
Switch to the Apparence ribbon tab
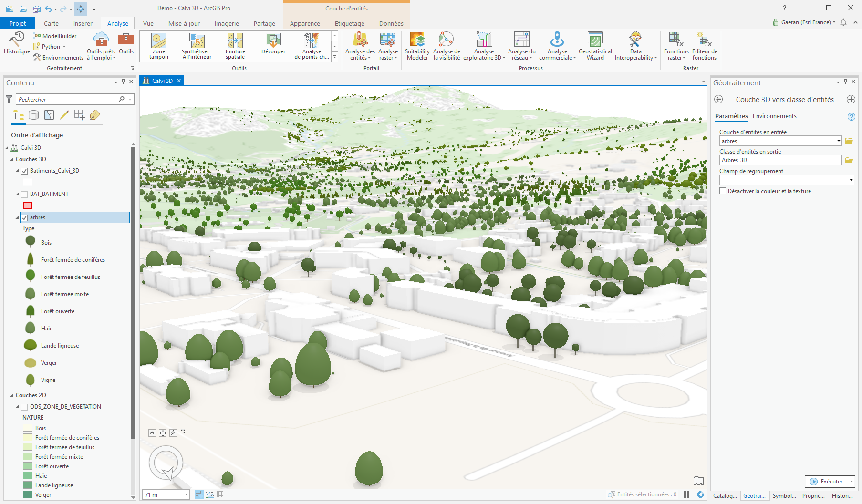coord(305,23)
